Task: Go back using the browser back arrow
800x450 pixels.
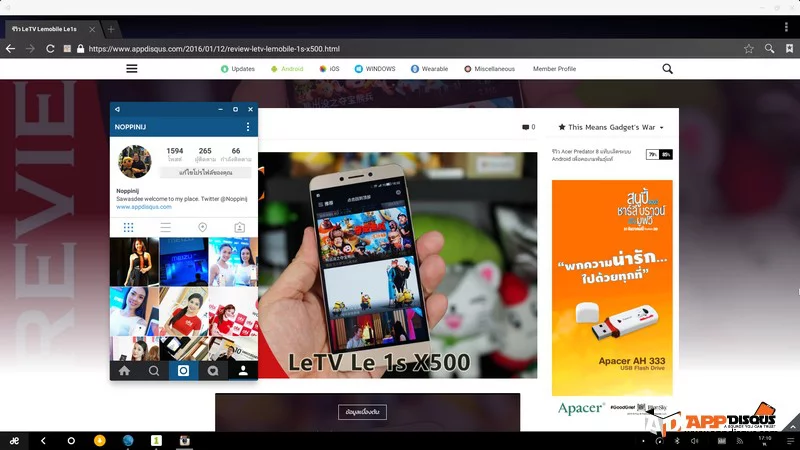Action: pos(10,48)
